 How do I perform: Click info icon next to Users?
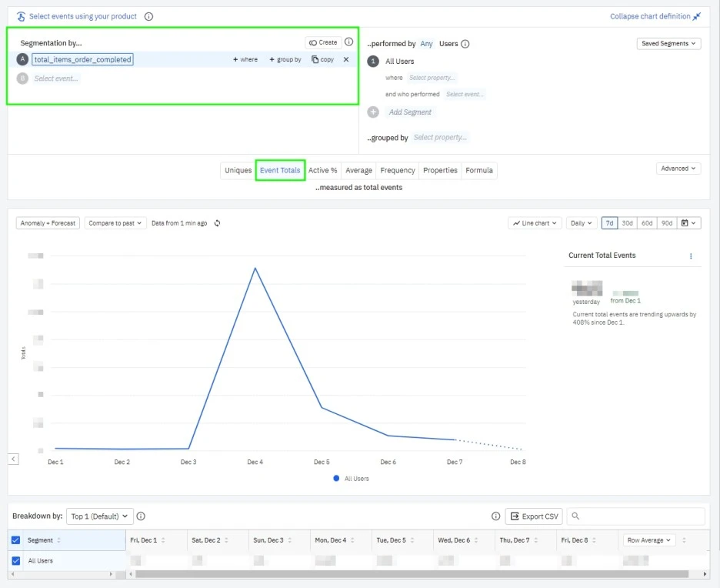(465, 44)
